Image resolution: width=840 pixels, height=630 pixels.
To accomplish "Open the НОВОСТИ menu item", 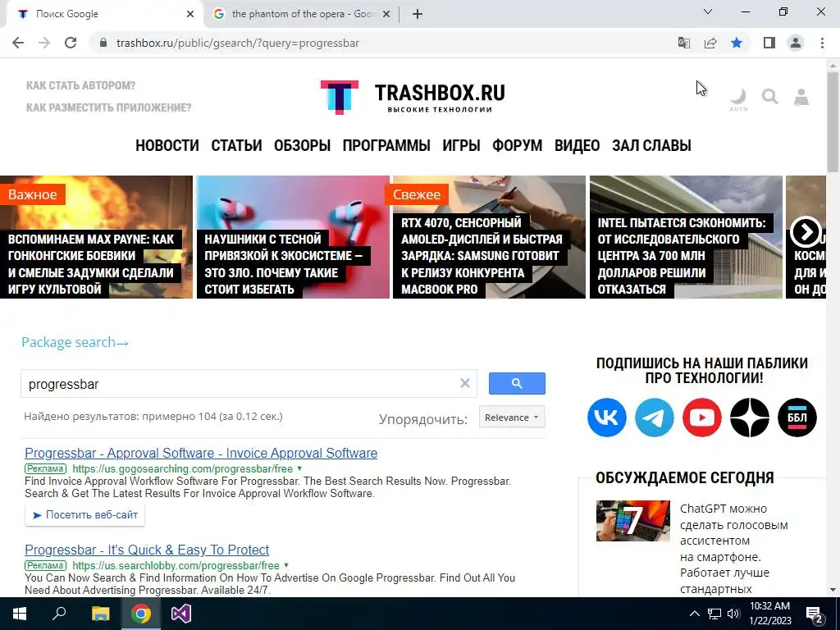I will point(167,146).
